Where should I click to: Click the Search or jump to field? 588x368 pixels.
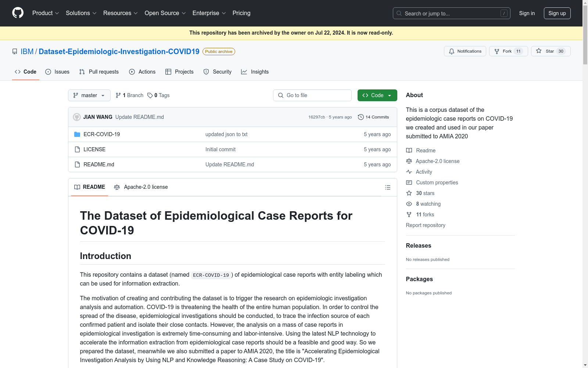[452, 13]
